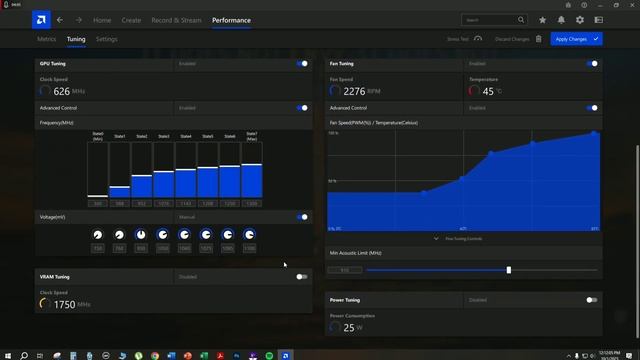Toggle GPU Advanced Control switch
This screenshot has width=640, height=360.
pos(302,108)
